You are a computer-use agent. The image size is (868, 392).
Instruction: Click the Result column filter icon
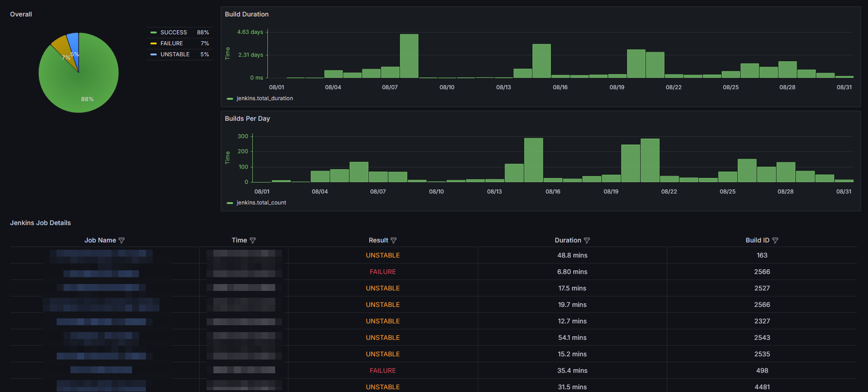coord(394,241)
